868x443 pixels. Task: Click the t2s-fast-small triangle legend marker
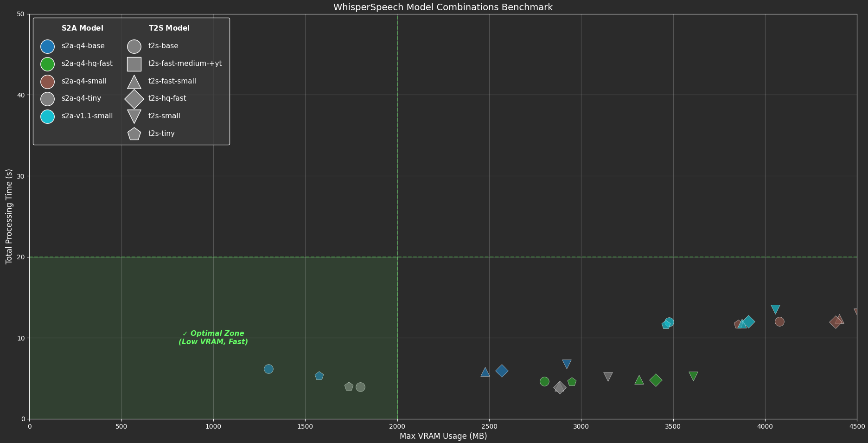click(x=134, y=82)
